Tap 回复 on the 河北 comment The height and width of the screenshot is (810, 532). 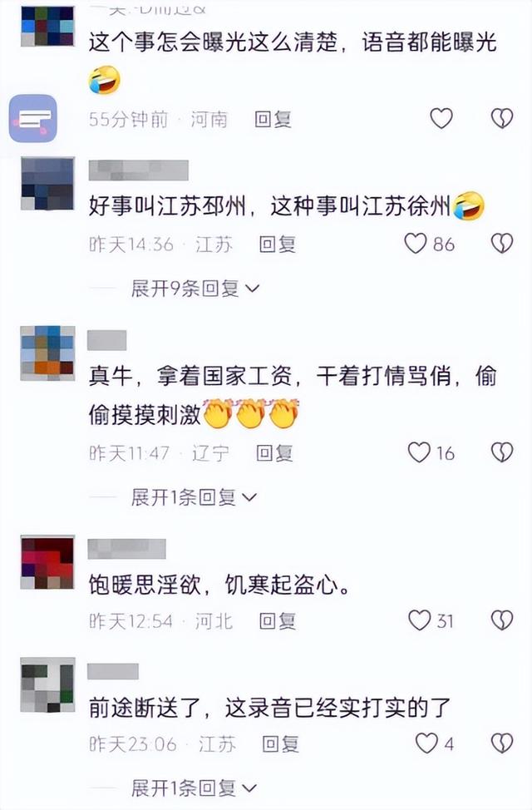[x=278, y=621]
